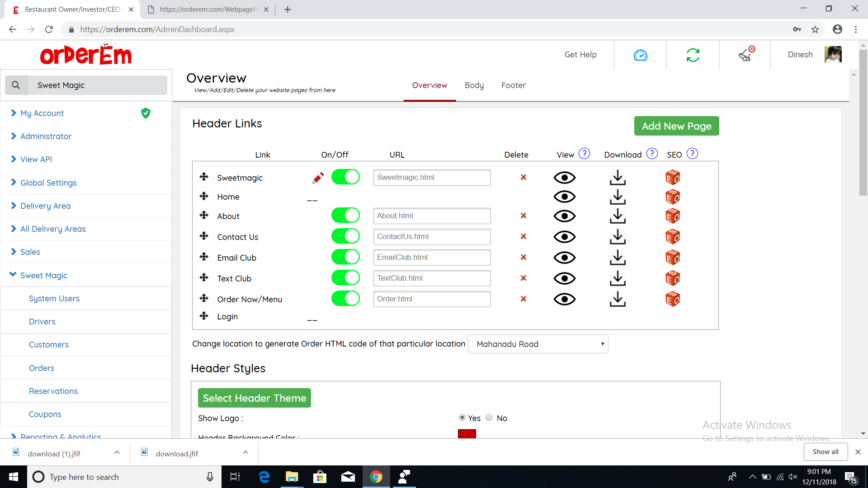Delete the Email Club page link
This screenshot has height=488, width=868.
pyautogui.click(x=523, y=258)
